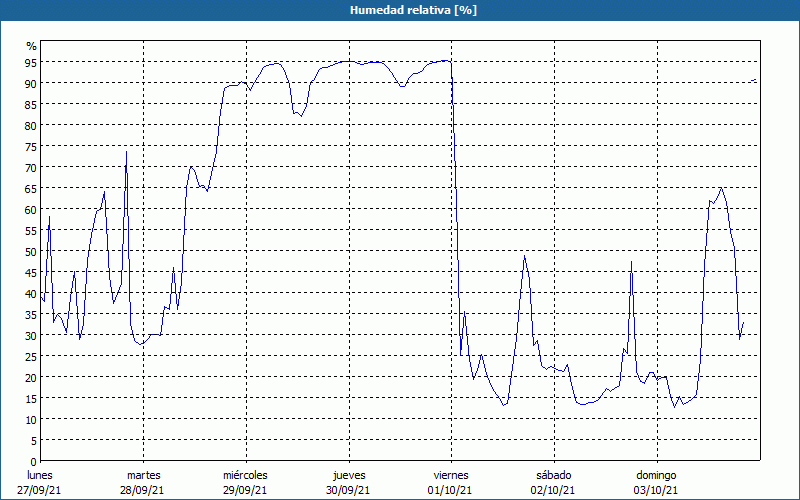
Task: Select the y-axis value '20'
Action: click(31, 378)
